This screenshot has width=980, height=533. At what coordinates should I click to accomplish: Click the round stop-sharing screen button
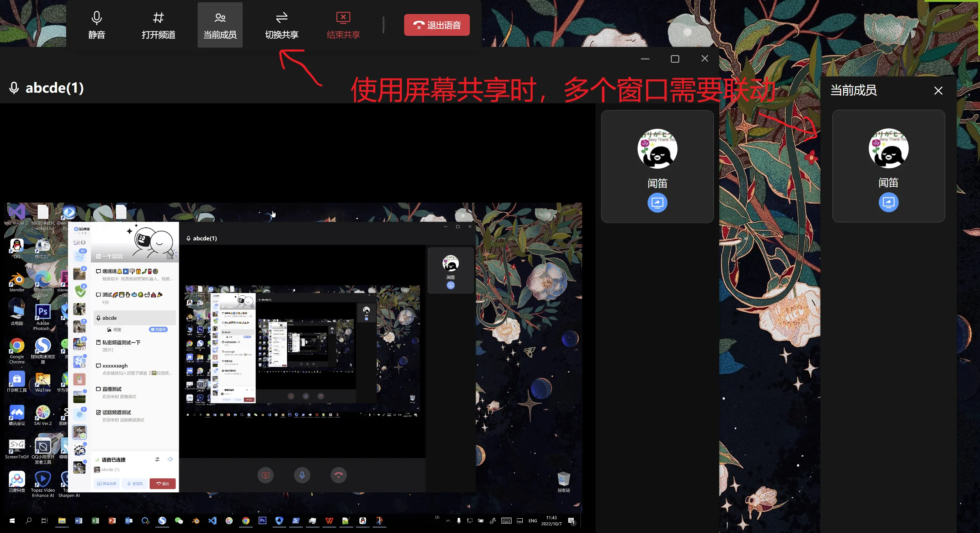[266, 475]
